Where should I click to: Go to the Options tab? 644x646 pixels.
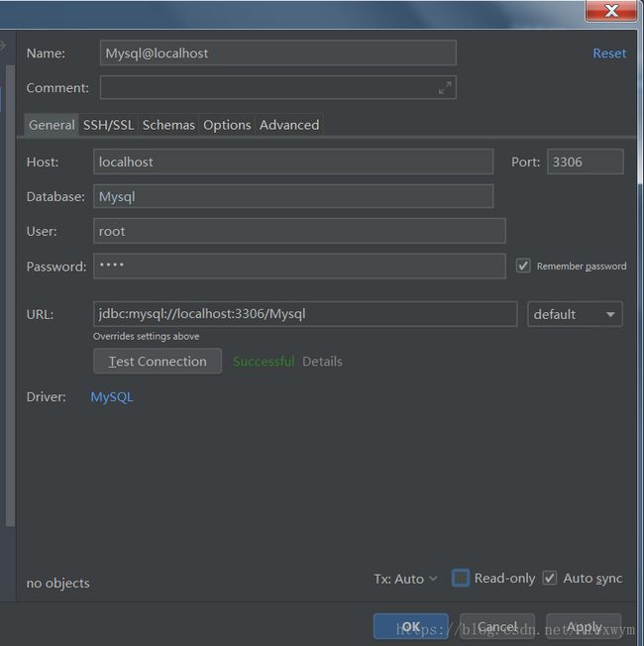pos(227,125)
